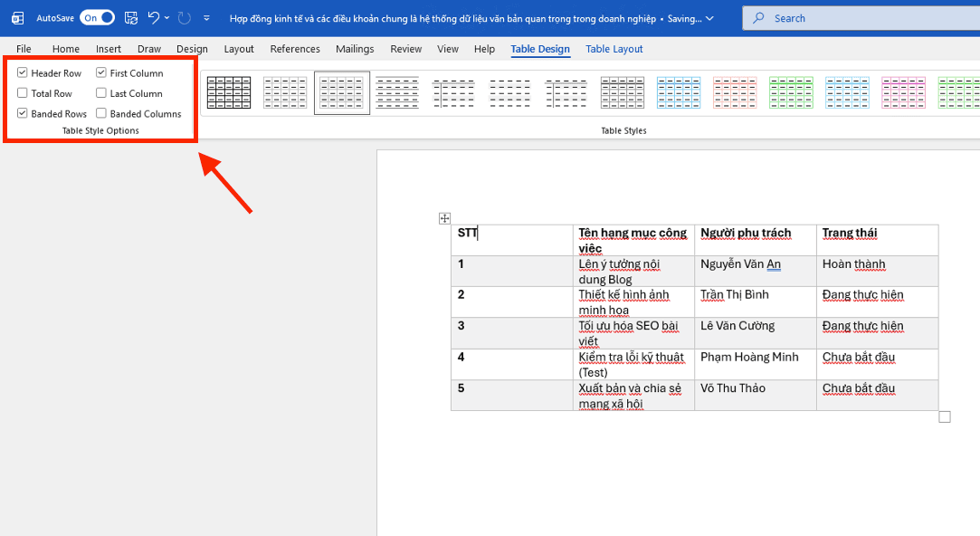980x536 pixels.
Task: Switch to the Table Layout tab
Action: (x=614, y=49)
